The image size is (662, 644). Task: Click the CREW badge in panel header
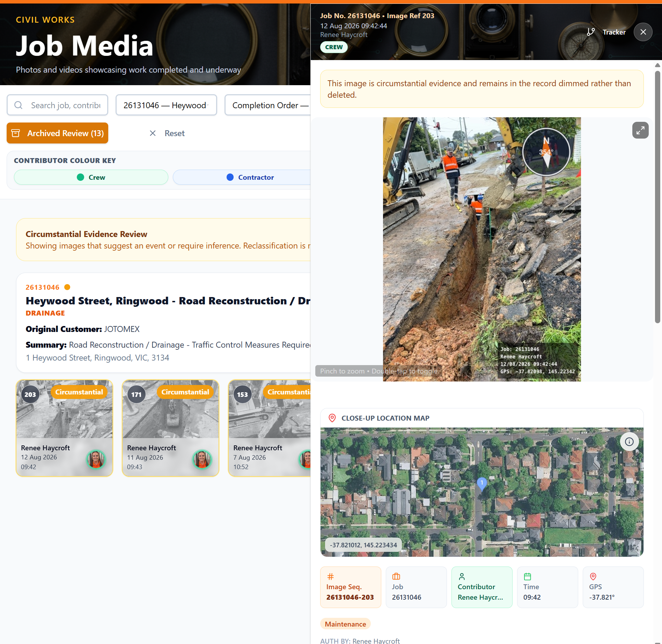[x=333, y=47]
